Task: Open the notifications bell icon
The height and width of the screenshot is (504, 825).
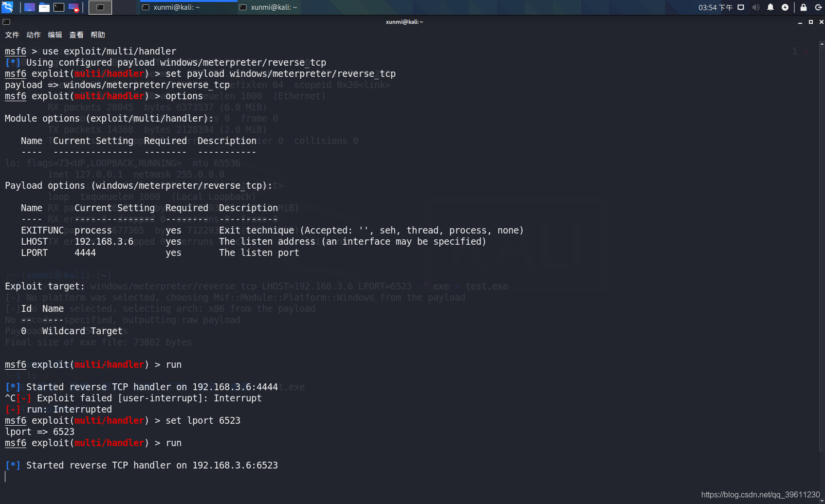Action: click(770, 7)
